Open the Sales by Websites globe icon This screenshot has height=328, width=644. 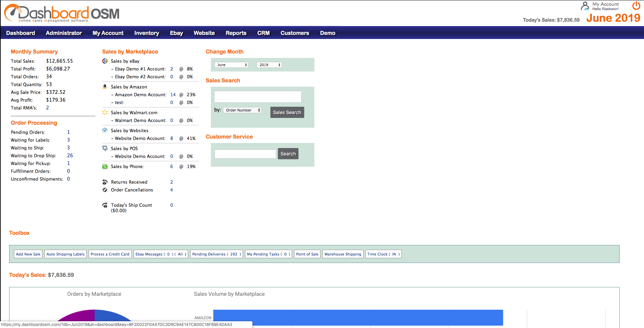coord(105,130)
